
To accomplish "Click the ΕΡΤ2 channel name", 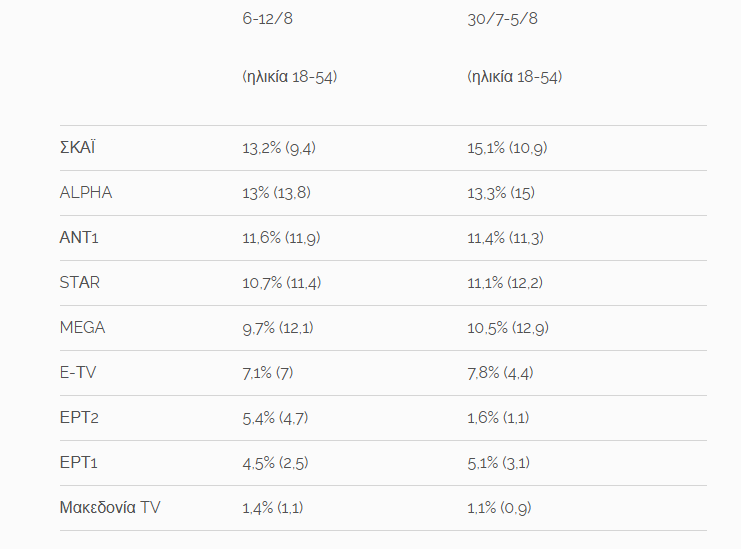I will pos(79,418).
